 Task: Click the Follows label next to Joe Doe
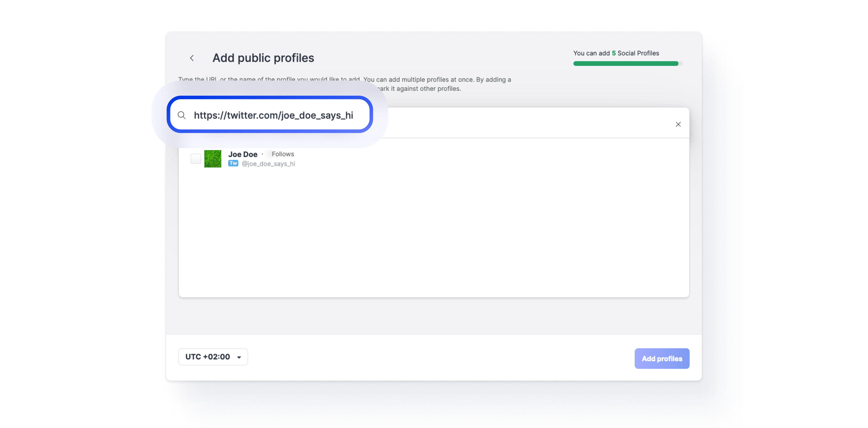pyautogui.click(x=283, y=154)
